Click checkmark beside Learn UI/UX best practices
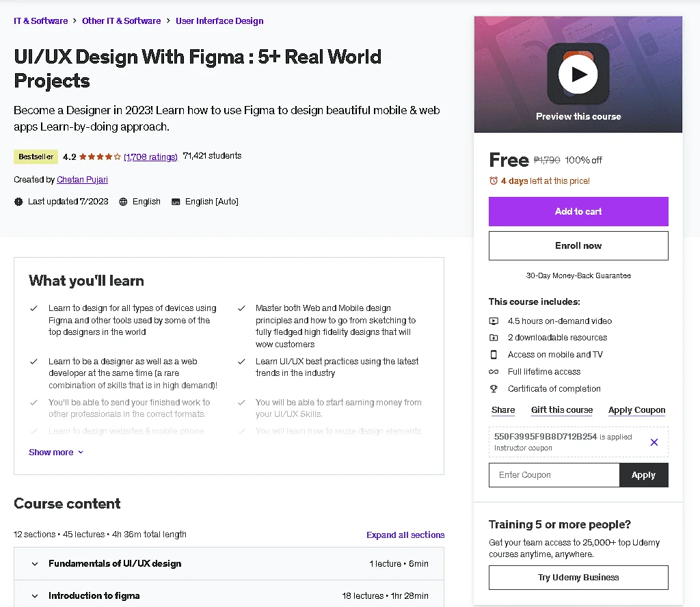The image size is (700, 607). (241, 362)
